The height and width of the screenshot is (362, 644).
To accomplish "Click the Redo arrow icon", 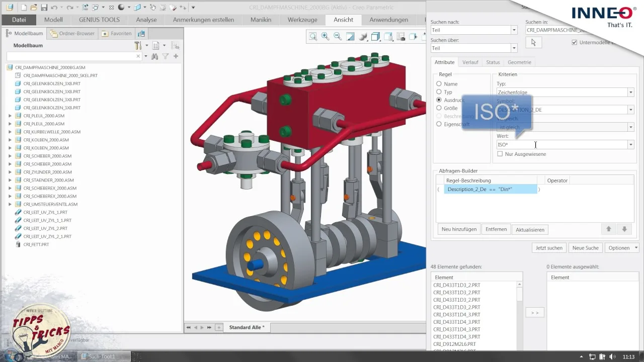I will [69, 8].
